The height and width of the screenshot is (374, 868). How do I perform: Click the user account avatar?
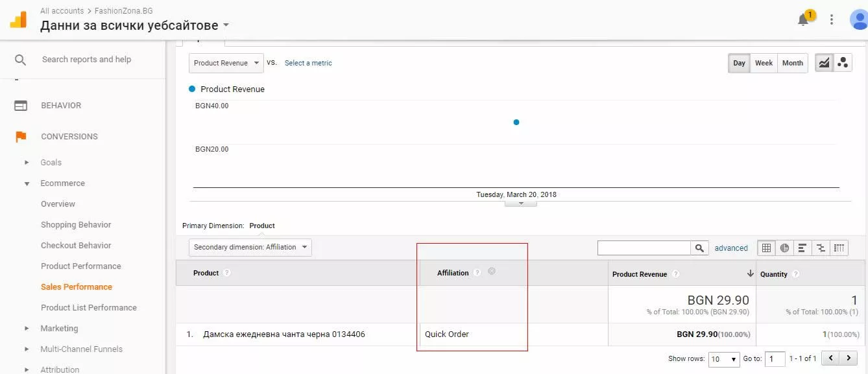[859, 19]
